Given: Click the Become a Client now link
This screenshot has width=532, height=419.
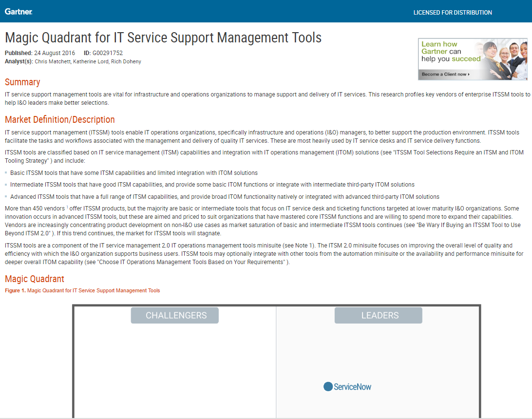Looking at the screenshot, I should tap(445, 74).
